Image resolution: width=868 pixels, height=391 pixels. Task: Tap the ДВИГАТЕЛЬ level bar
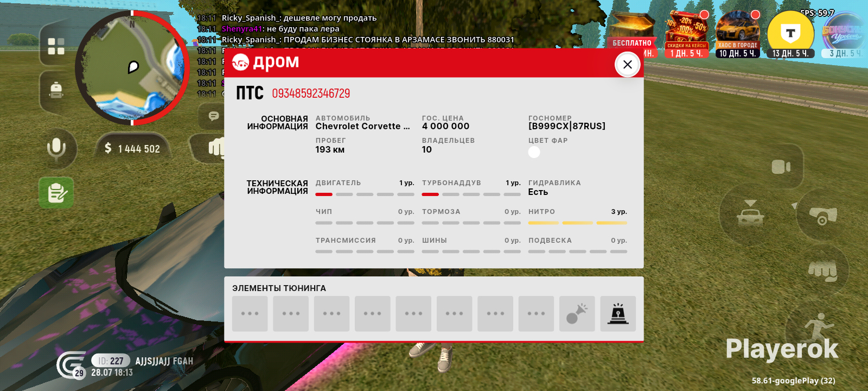[365, 194]
